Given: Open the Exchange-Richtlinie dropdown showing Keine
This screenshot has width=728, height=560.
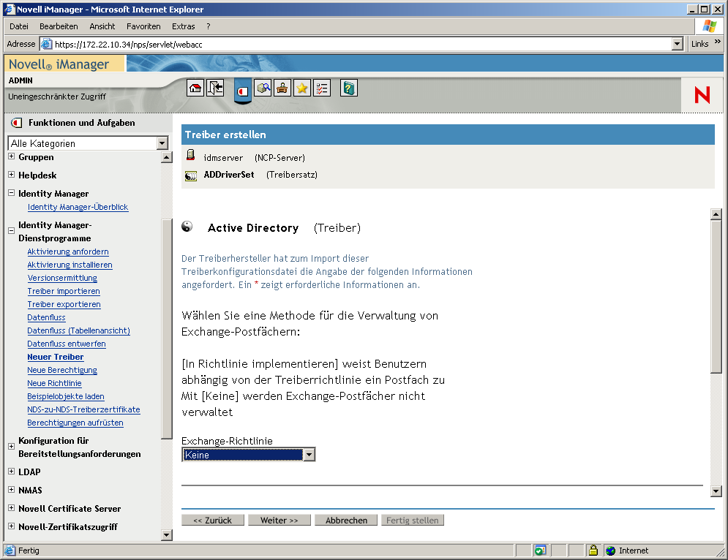Looking at the screenshot, I should (308, 454).
